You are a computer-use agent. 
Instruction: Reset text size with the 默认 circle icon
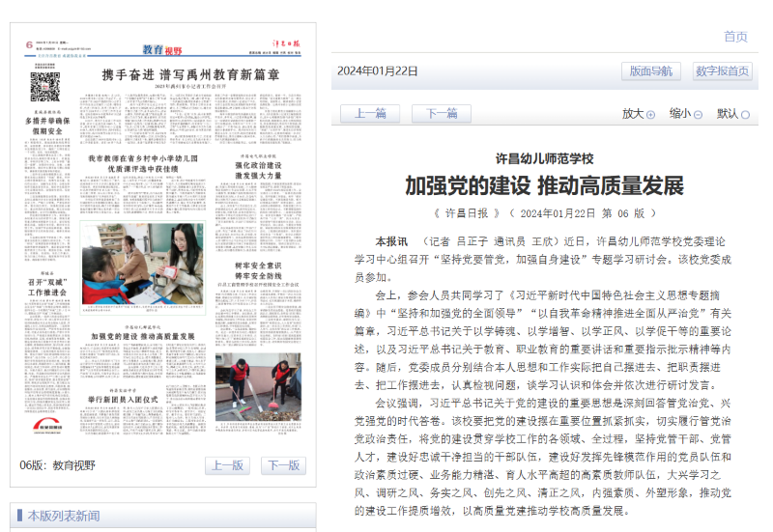coord(745,115)
